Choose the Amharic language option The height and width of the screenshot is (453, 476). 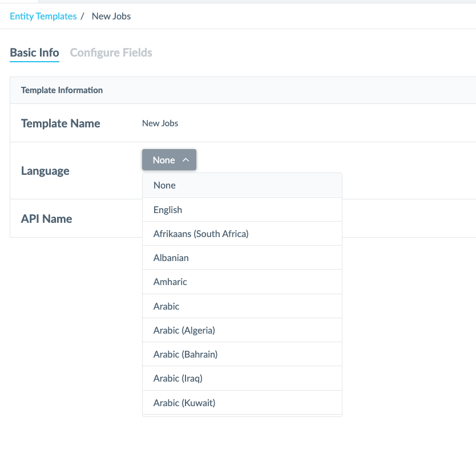(242, 282)
